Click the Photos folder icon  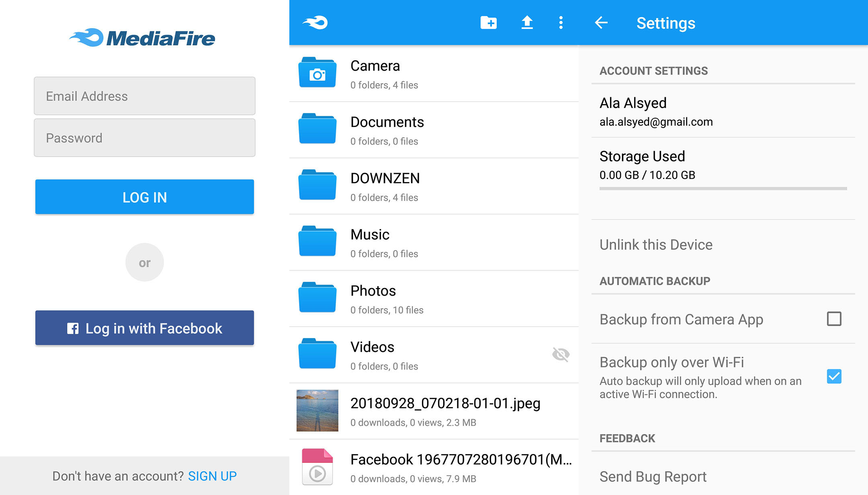coord(317,298)
